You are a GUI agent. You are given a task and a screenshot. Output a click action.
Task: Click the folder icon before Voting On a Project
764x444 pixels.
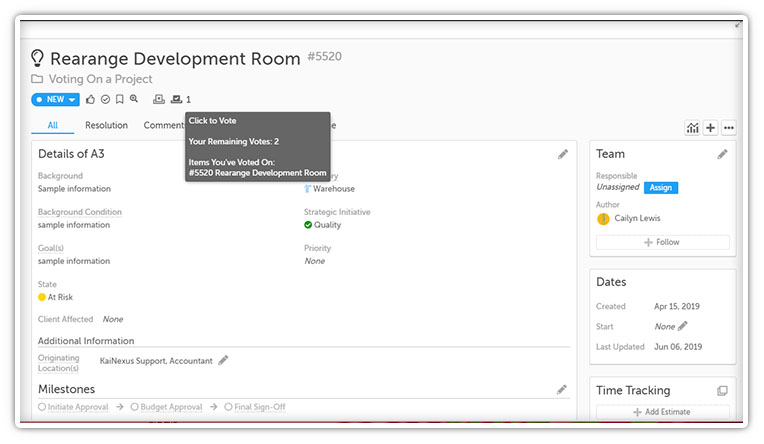(x=37, y=78)
